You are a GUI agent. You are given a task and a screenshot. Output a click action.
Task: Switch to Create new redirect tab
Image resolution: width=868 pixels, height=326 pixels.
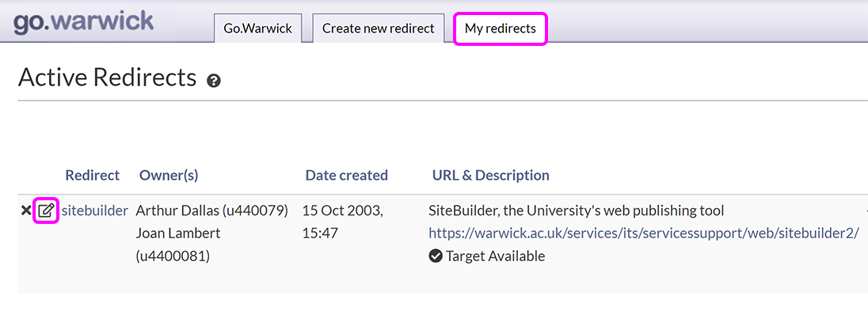(378, 28)
